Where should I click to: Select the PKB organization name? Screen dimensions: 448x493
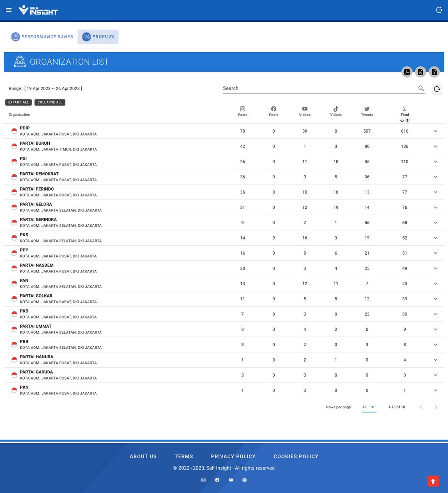tap(24, 311)
